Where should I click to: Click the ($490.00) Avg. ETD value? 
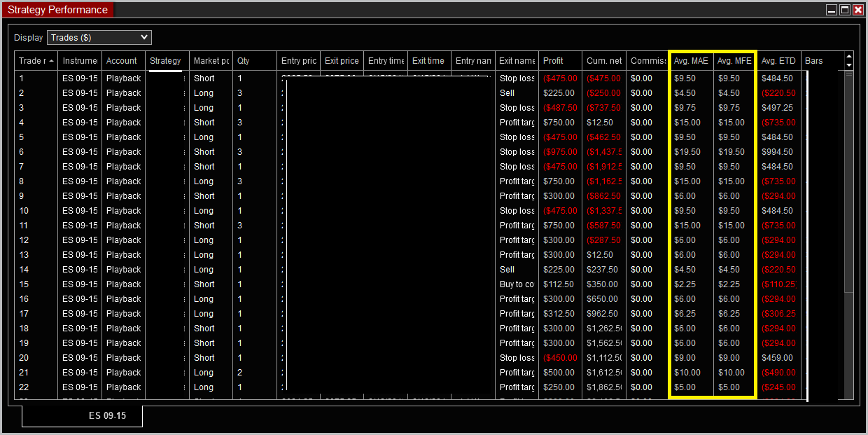tap(778, 373)
